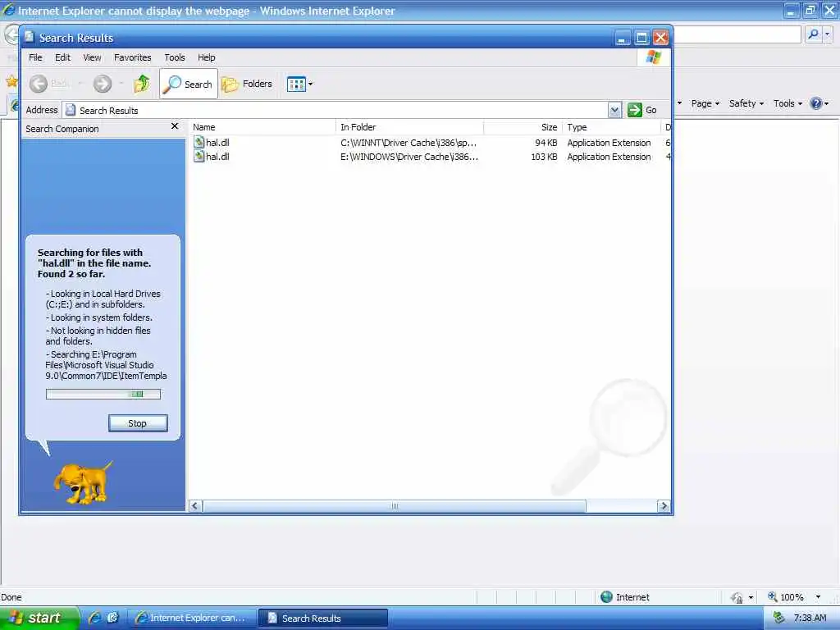Image resolution: width=840 pixels, height=630 pixels.
Task: Sort results by Type column
Action: [x=611, y=127]
